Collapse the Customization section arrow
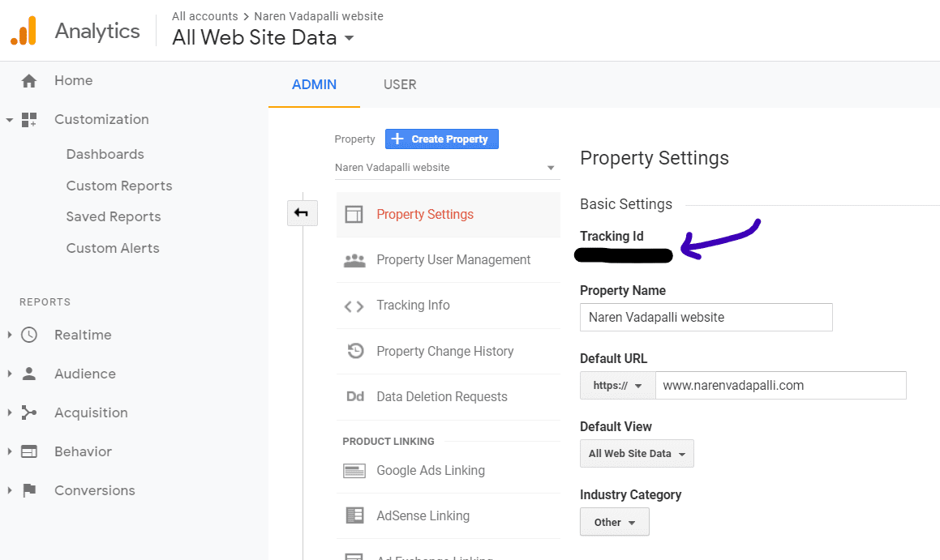Screen dimensions: 940x560 click(x=10, y=120)
